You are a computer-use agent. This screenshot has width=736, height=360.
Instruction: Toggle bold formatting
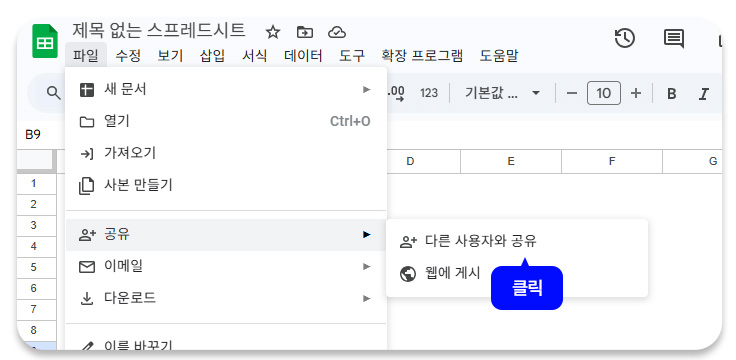[672, 93]
